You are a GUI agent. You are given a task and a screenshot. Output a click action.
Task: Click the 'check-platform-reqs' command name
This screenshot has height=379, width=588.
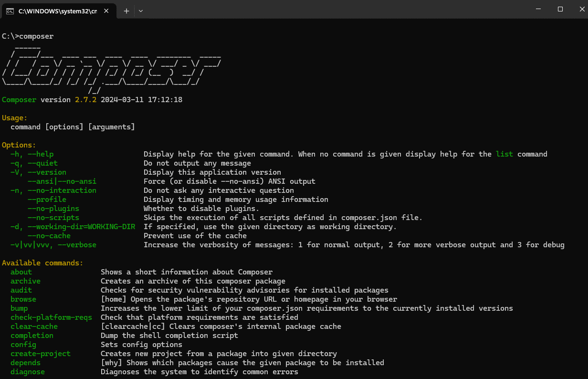coord(51,317)
